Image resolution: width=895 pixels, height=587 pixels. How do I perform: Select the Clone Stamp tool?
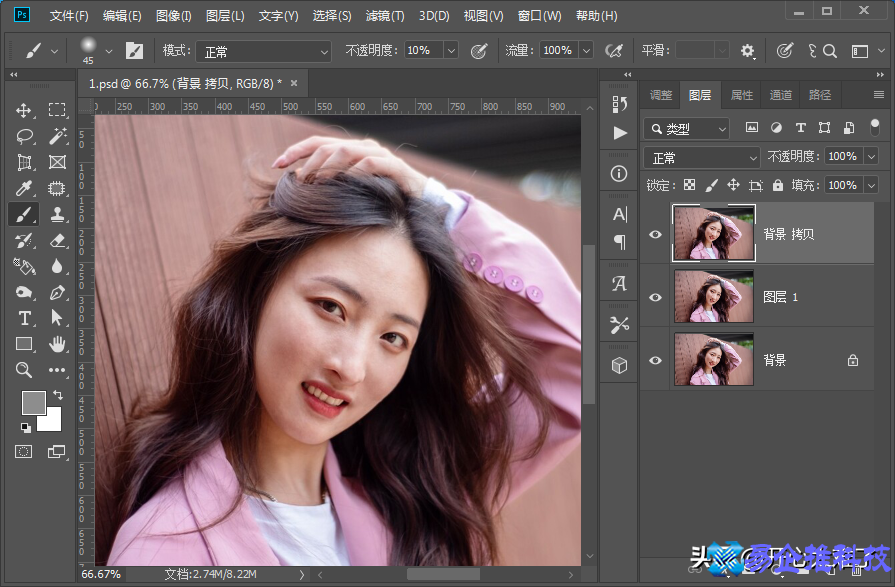pos(57,214)
